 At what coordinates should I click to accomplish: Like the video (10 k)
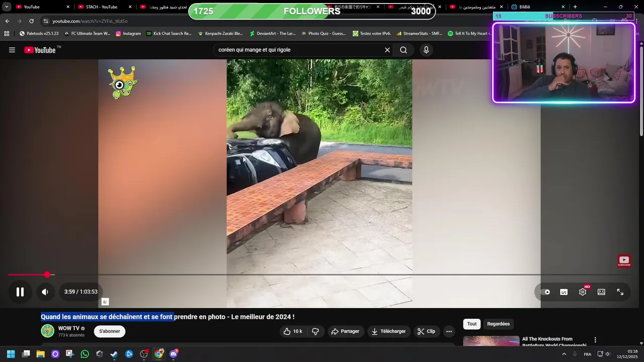(x=292, y=331)
